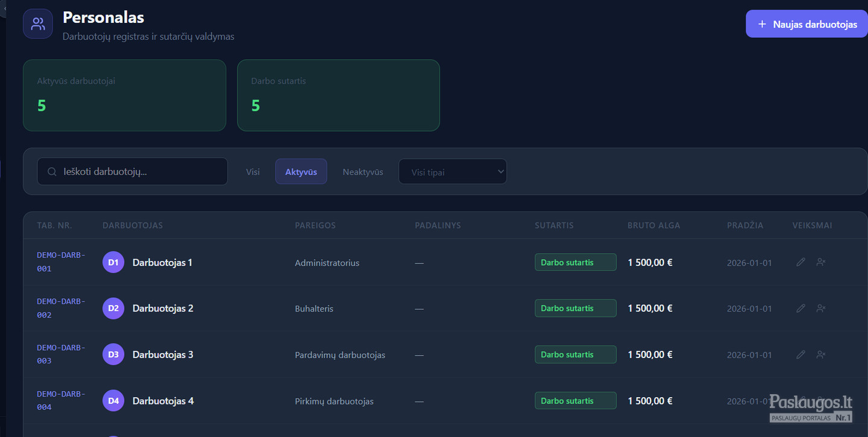Screen dimensions: 868x437
Task: Open the DEMO-DARB-002 employee link
Action: click(x=61, y=308)
